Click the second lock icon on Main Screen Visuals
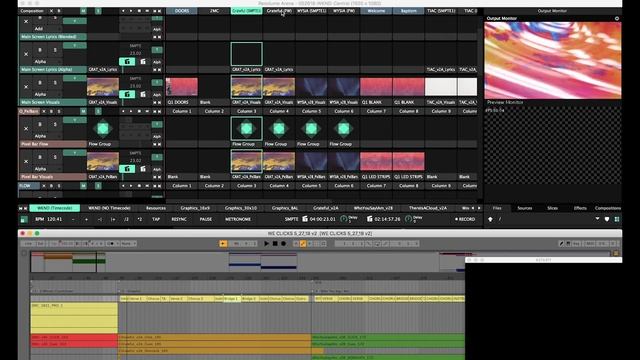Screen dimensions: 640x360 (143, 94)
